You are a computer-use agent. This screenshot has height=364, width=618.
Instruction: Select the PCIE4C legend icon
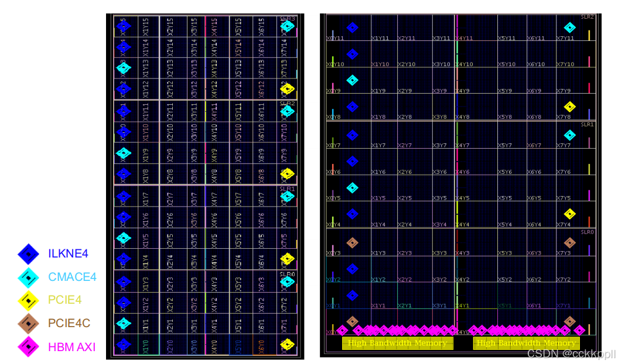coord(28,324)
